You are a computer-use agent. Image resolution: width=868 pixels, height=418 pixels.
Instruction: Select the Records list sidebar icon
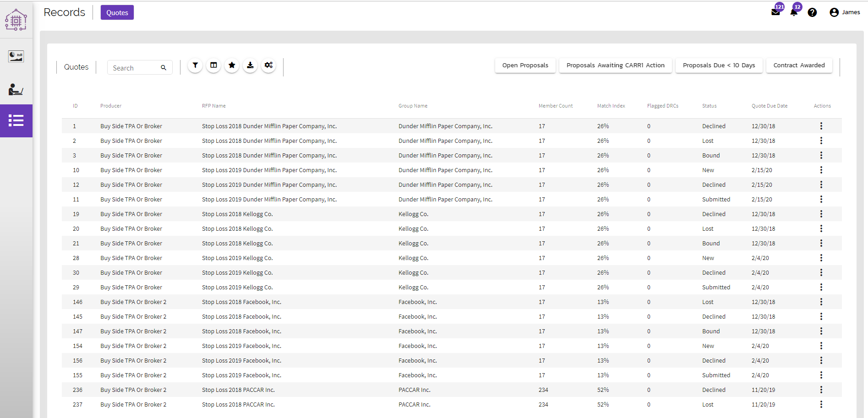point(16,120)
